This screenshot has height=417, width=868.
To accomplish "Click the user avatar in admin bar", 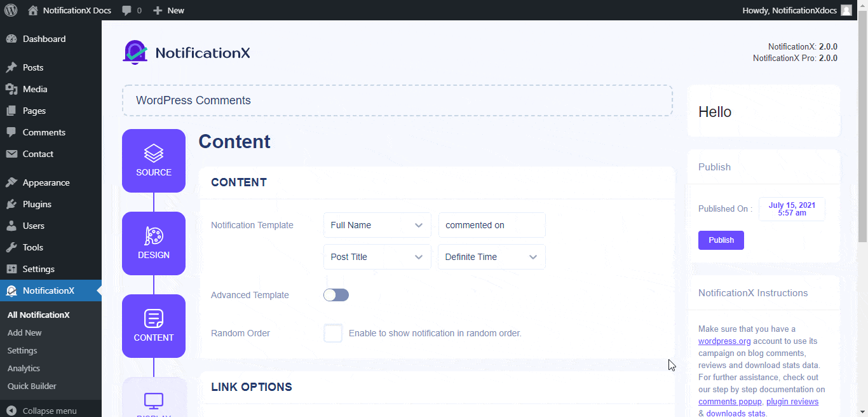I will coord(846,10).
